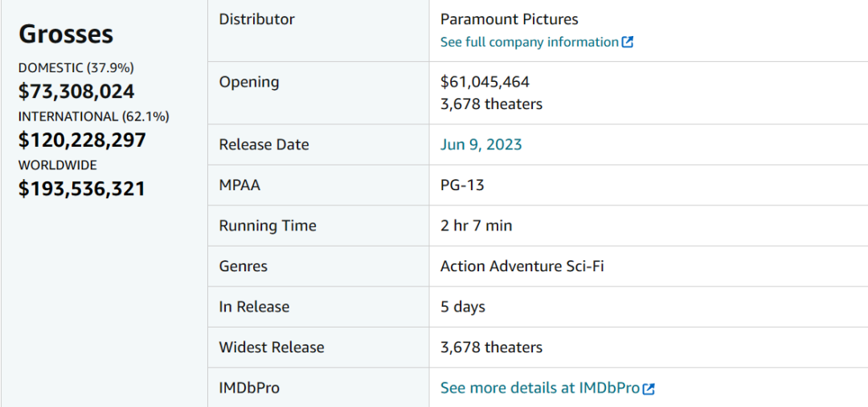This screenshot has width=868, height=407.
Task: Click the Distributor row label
Action: [256, 19]
